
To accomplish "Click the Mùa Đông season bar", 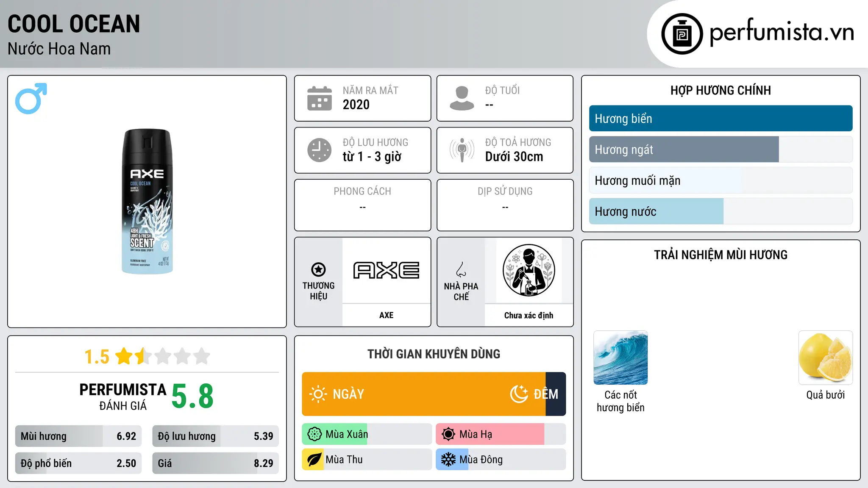I will tap(501, 460).
